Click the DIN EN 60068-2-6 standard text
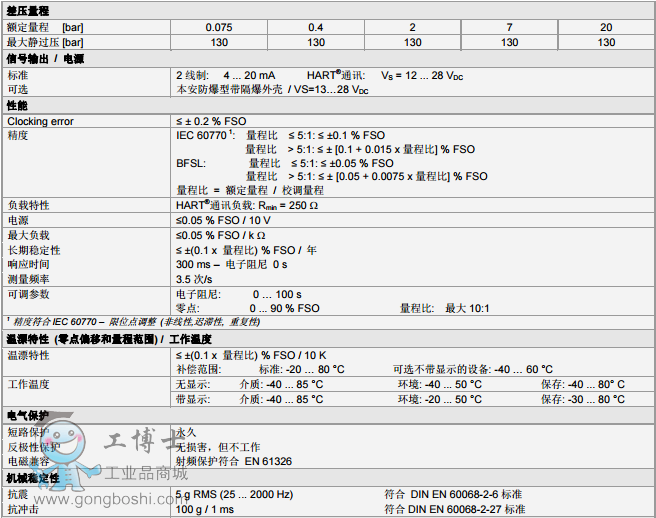The width and height of the screenshot is (656, 518). coord(454,494)
